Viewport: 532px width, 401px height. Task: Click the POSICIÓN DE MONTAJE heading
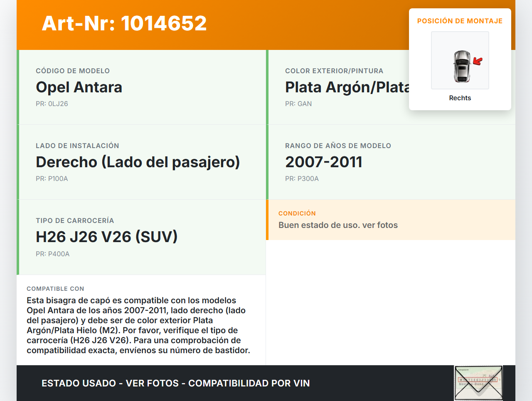tap(460, 21)
